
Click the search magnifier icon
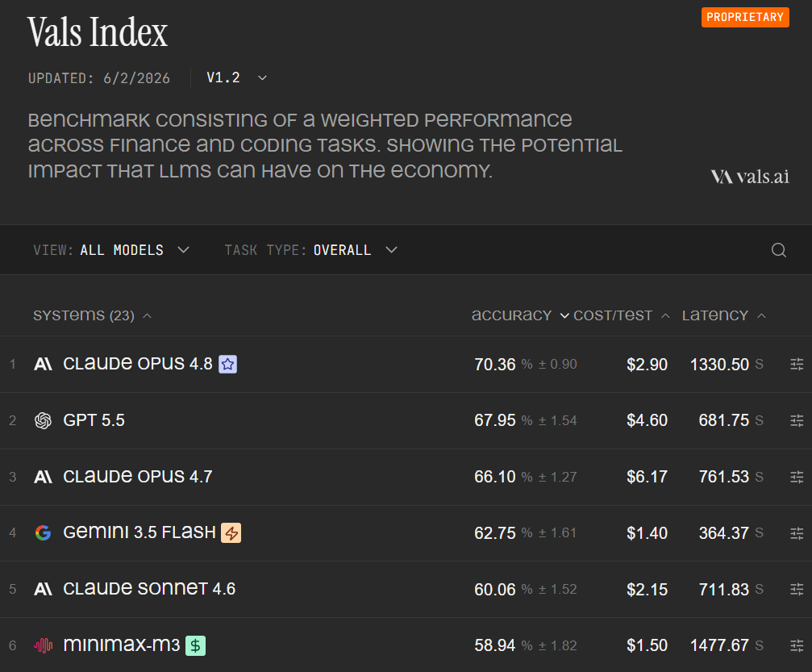click(x=778, y=250)
